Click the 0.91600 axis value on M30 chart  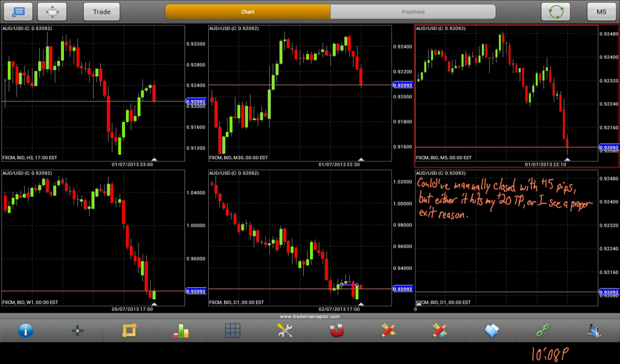click(402, 147)
